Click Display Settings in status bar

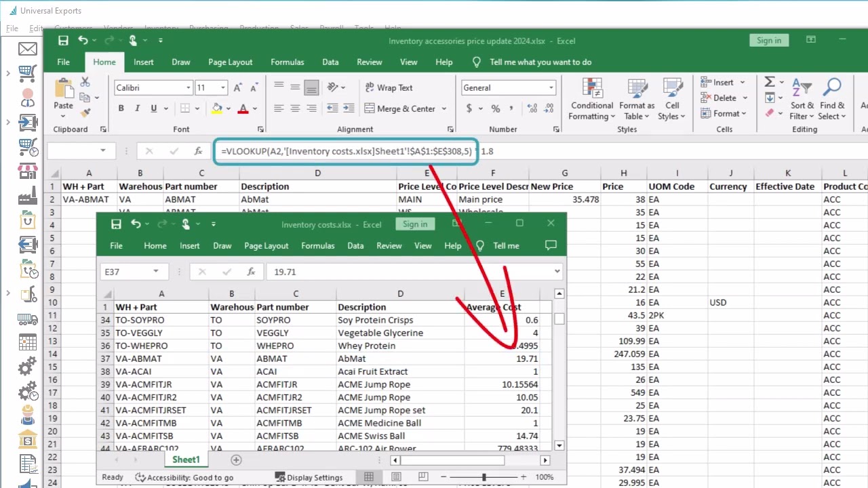pyautogui.click(x=309, y=477)
